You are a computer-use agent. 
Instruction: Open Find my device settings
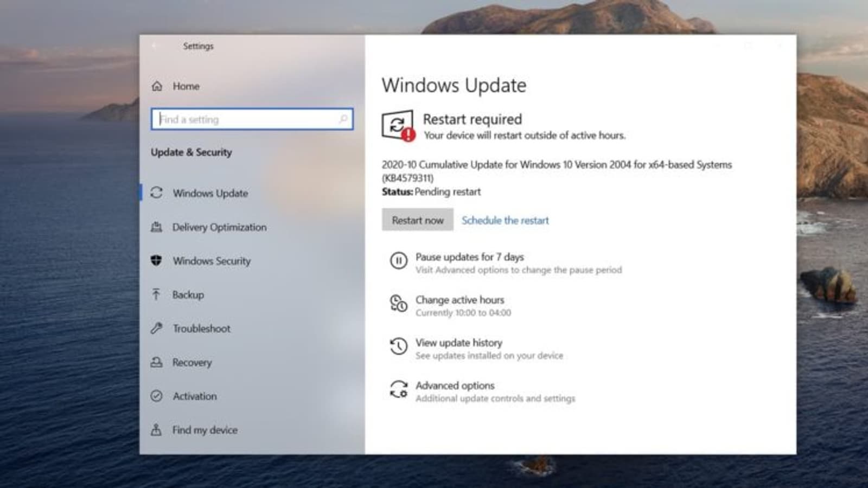(205, 430)
